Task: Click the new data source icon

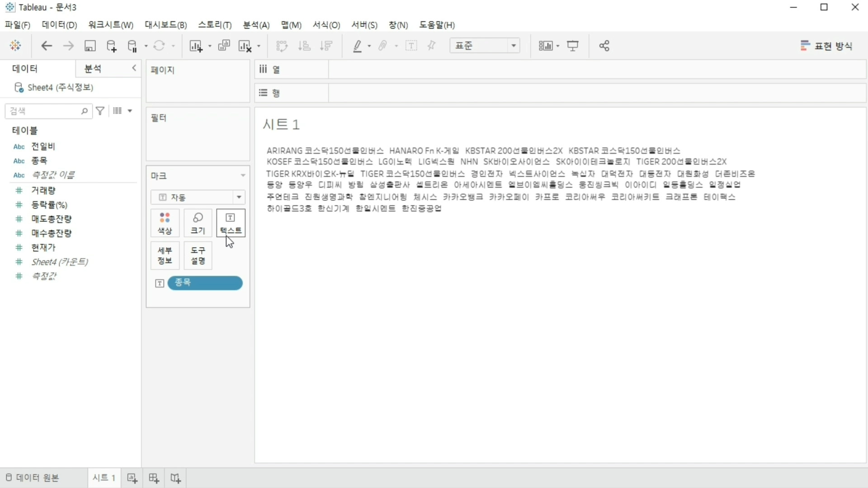Action: point(111,46)
